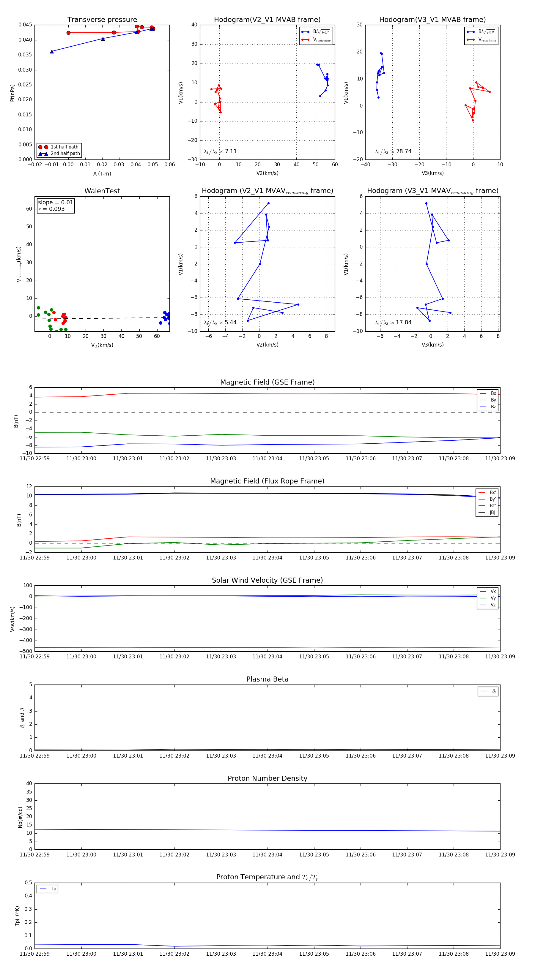Click the "V_A(km/s)" x-axis label of WalenTest
This screenshot has width=535, height=980.
tap(102, 345)
